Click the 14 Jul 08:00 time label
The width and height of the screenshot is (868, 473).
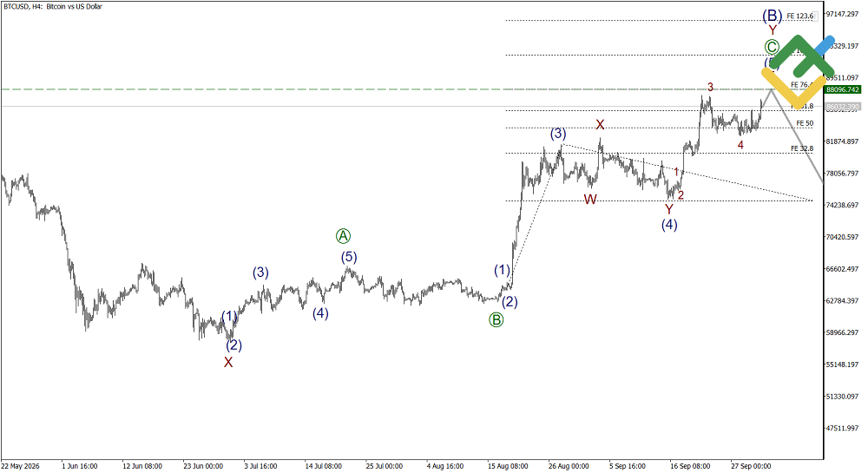pyautogui.click(x=323, y=466)
